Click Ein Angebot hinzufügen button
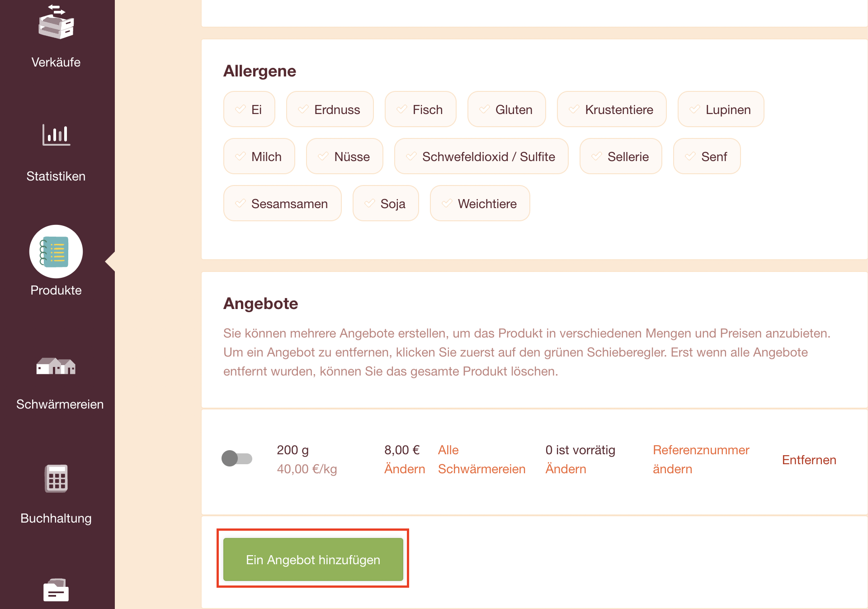Screen dimensions: 868x609 [313, 560]
